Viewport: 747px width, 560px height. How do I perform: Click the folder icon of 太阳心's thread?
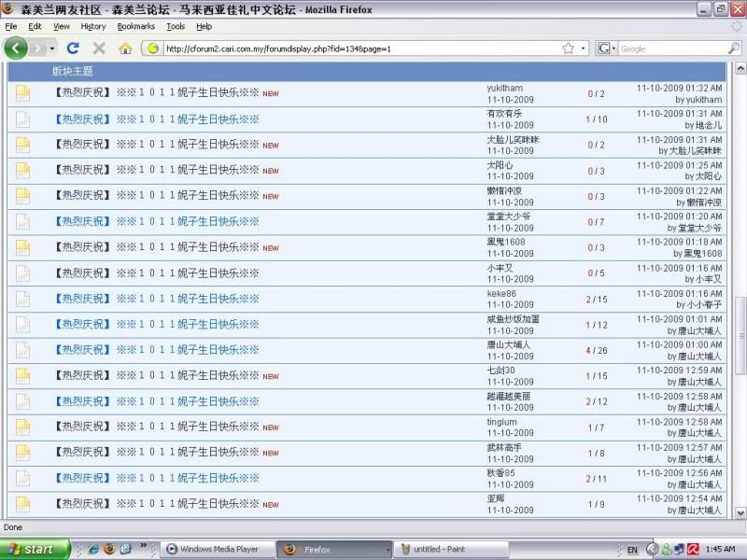(22, 171)
